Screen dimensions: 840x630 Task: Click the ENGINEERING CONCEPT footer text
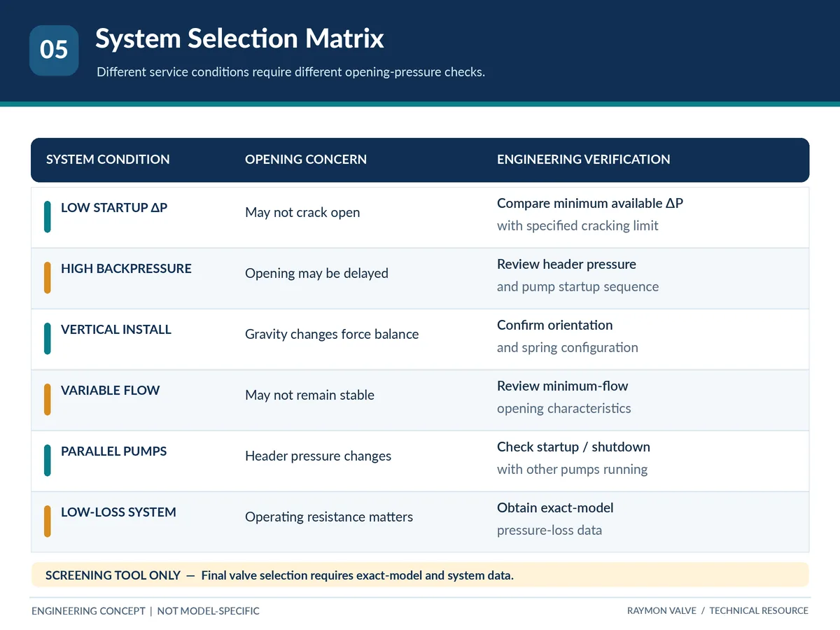88,611
